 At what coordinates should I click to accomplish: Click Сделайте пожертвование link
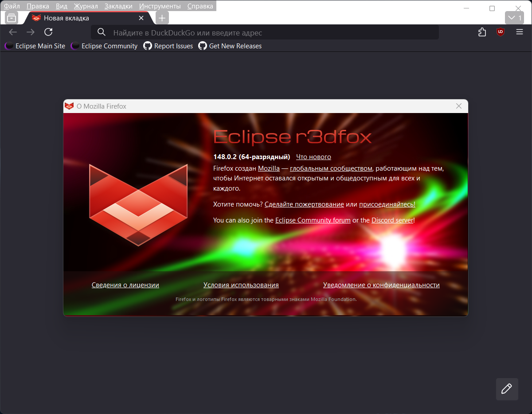[304, 204]
